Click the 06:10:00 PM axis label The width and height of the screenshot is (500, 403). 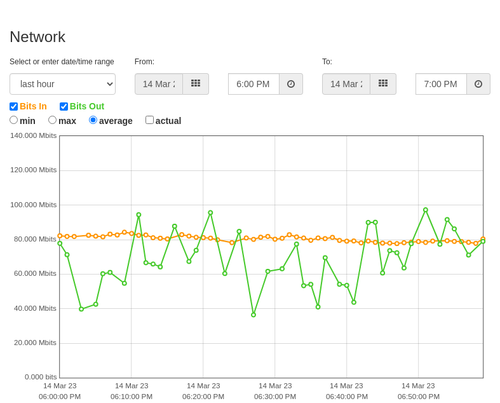(131, 397)
